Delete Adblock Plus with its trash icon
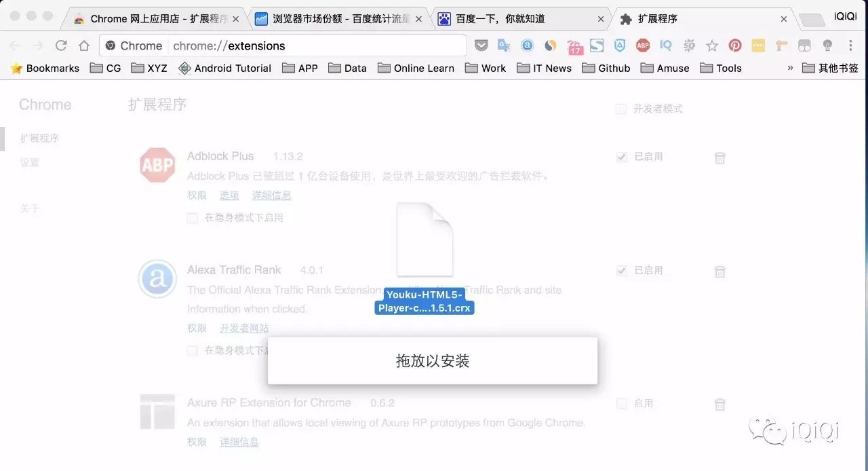The width and height of the screenshot is (868, 471). click(720, 157)
